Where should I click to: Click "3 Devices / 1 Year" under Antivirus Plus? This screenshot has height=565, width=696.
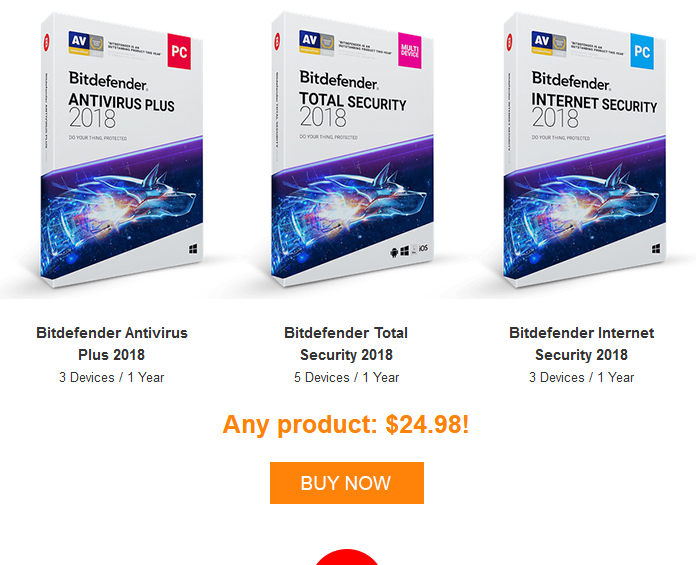coord(112,377)
